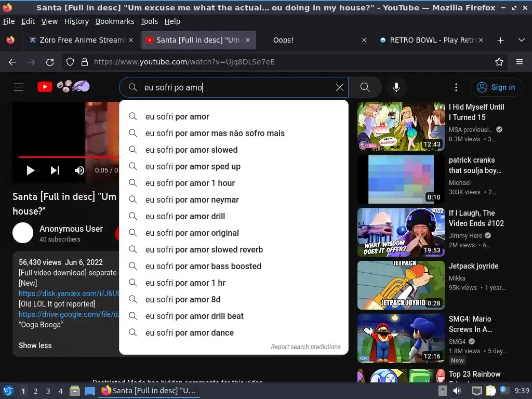Viewport: 532px width, 399px height.
Task: Select suggestion 'eu sofri por amor'
Action: (x=234, y=117)
